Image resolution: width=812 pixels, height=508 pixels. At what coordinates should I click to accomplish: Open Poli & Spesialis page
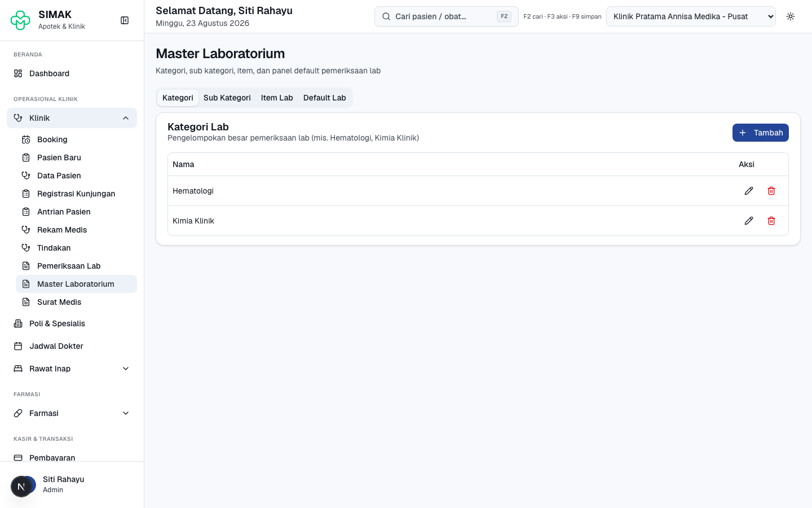point(72,323)
